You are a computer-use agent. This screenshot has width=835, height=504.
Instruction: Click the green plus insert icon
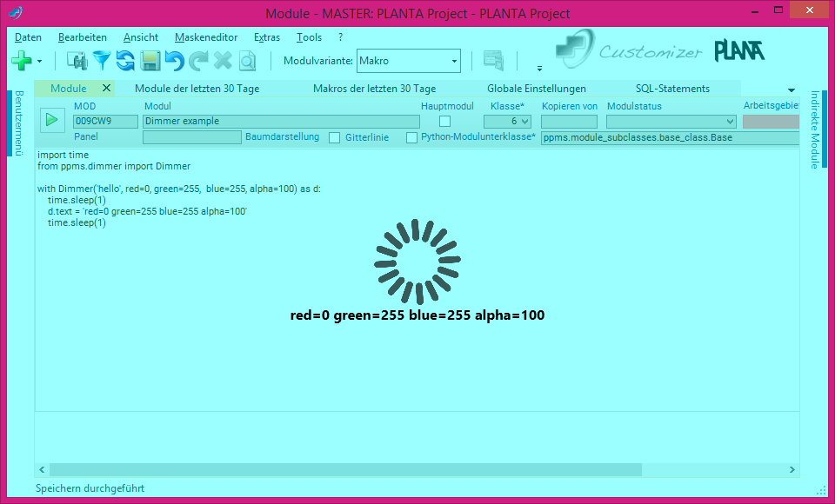point(21,61)
